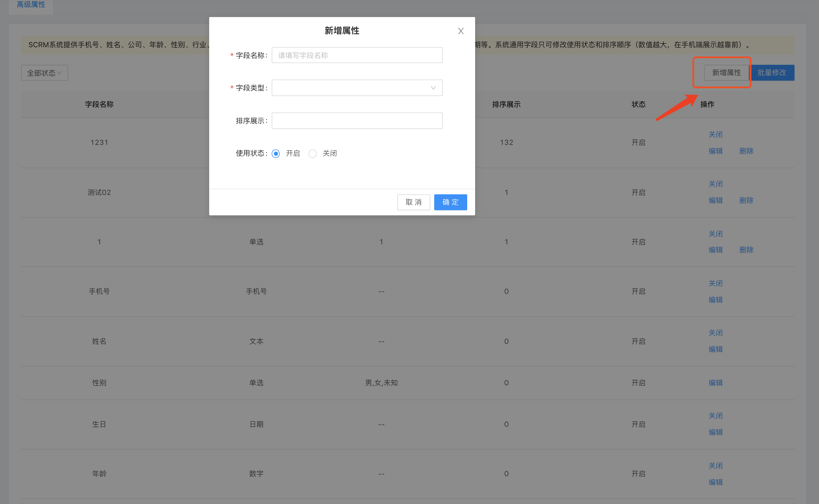Click the 排序展示 input field
This screenshot has width=819, height=504.
(357, 121)
